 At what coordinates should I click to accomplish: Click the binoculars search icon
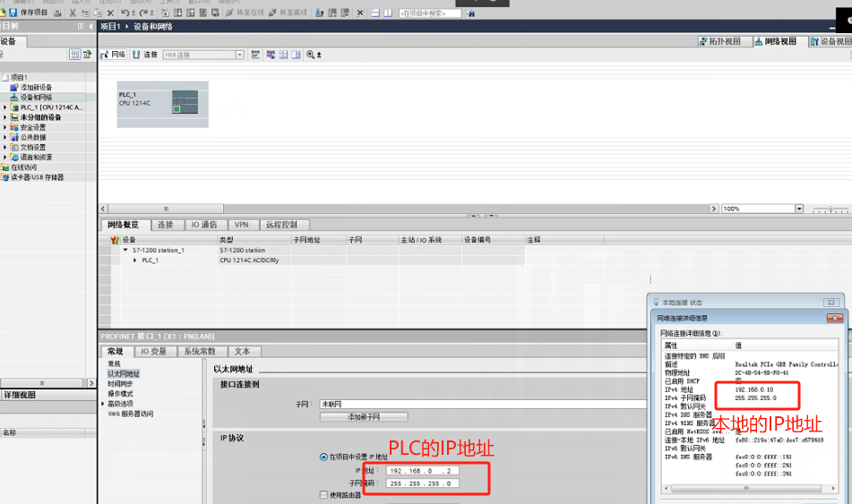(x=470, y=13)
